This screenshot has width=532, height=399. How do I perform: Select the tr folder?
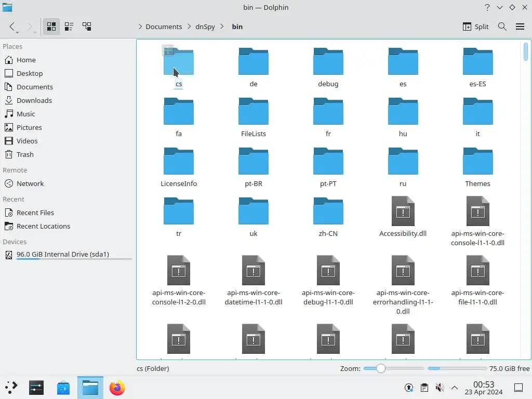pos(179,217)
